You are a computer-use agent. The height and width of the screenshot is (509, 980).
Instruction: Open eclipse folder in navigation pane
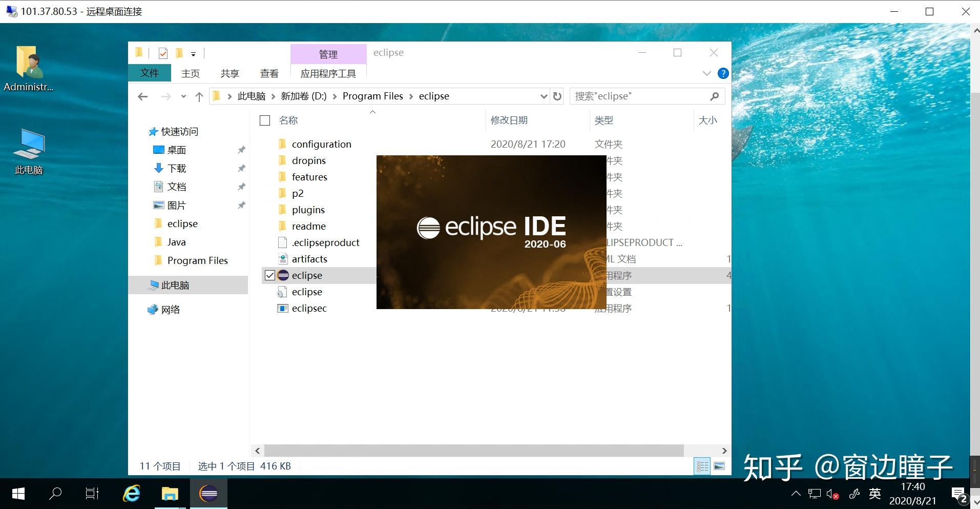(182, 224)
